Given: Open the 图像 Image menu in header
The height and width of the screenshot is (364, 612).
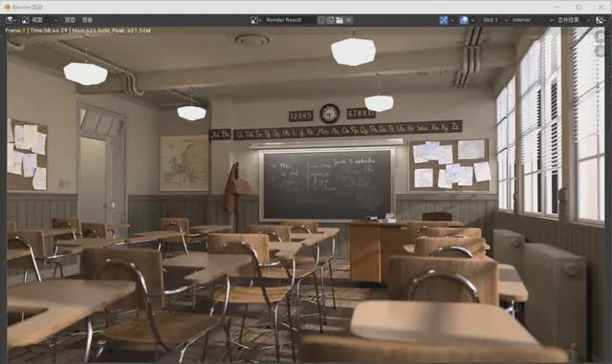Looking at the screenshot, I should click(x=87, y=20).
